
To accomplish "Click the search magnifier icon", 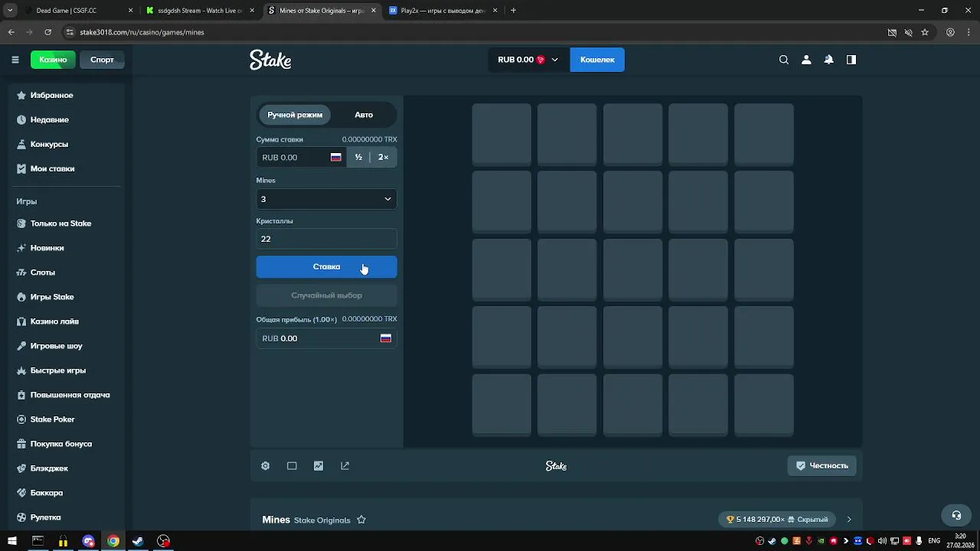I will [784, 60].
